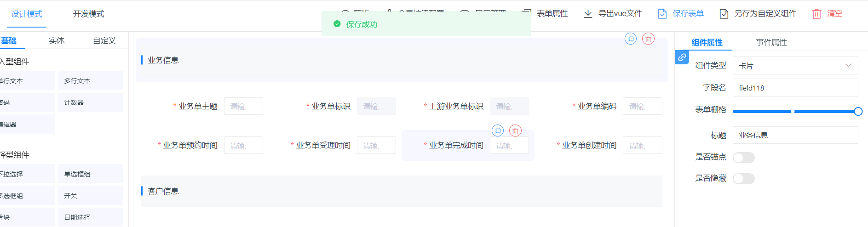Click the 业务单受理时间 field label
Image resolution: width=868 pixels, height=227 pixels.
tap(323, 145)
